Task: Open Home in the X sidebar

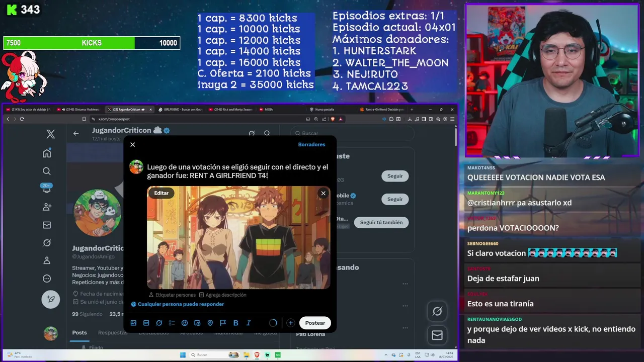Action: (47, 153)
